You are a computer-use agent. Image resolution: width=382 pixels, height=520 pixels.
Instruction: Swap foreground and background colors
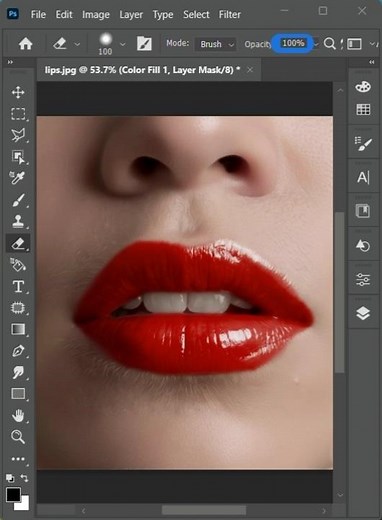[x=24, y=478]
